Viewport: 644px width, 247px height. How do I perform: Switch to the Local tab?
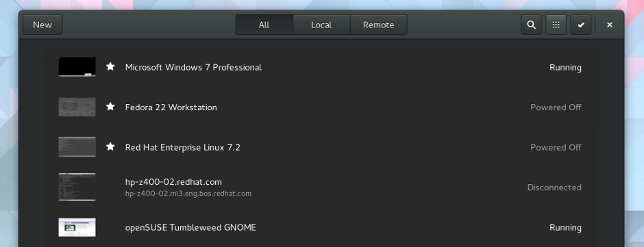coord(321,25)
